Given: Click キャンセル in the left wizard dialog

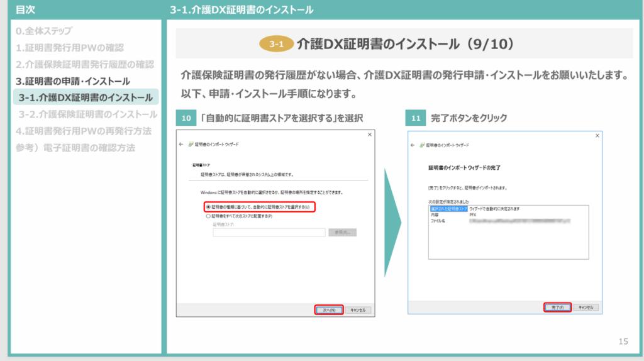Looking at the screenshot, I should tap(358, 310).
